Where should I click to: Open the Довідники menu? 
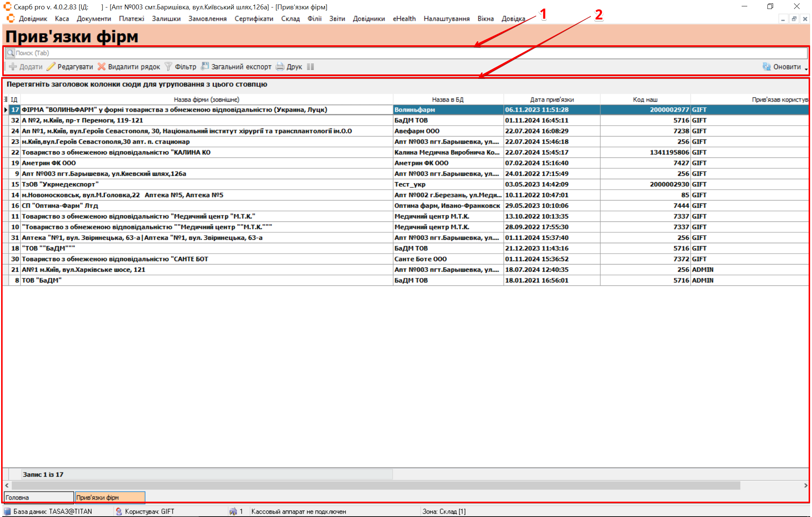pos(369,19)
